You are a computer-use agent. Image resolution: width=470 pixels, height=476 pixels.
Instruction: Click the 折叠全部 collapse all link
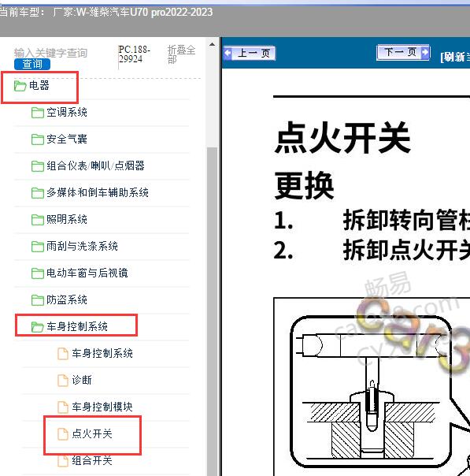181,54
